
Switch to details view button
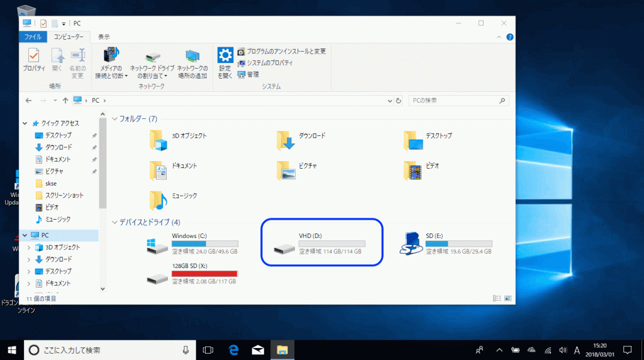click(x=497, y=298)
